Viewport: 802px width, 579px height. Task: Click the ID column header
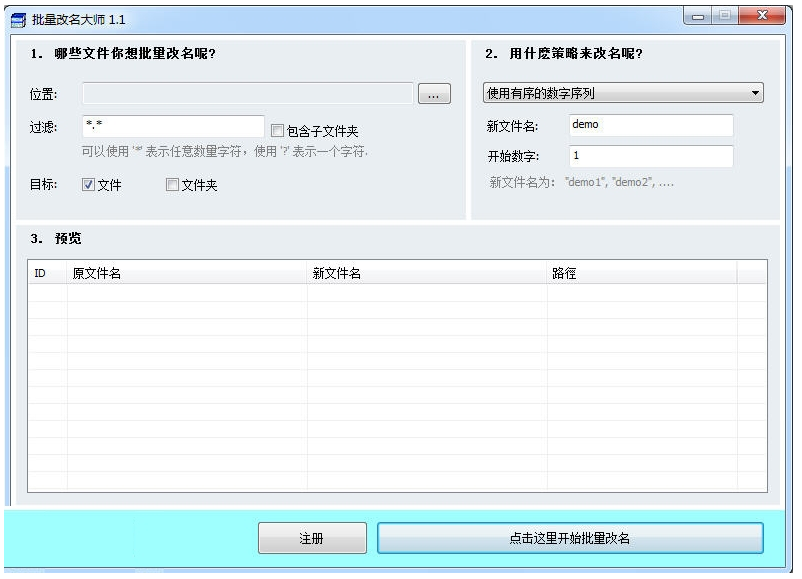tap(46, 273)
